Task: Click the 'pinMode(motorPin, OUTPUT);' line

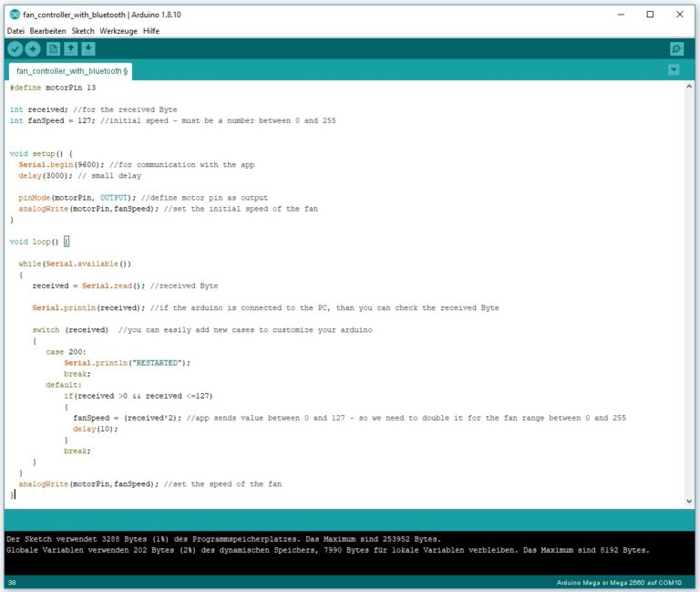Action: [x=77, y=198]
